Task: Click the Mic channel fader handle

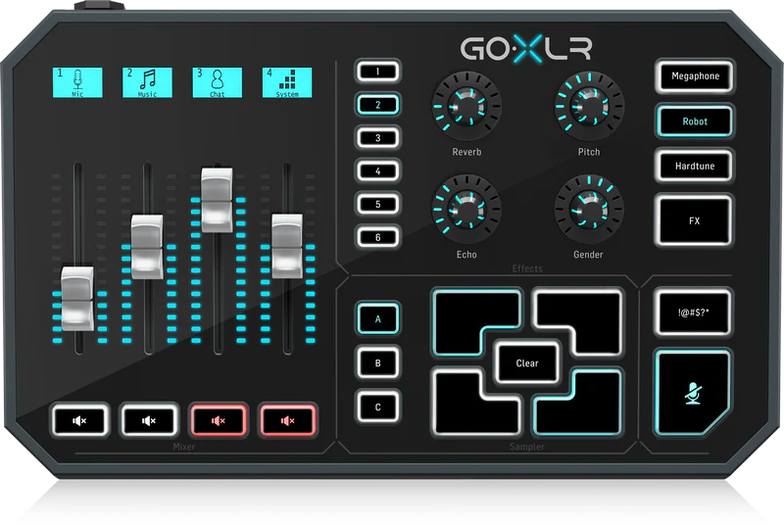Action: [77, 299]
